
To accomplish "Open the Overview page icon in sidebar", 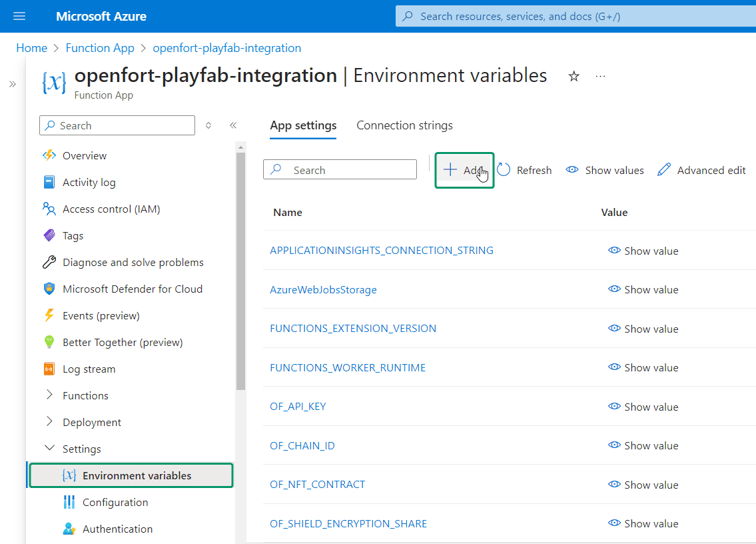I will pos(50,155).
